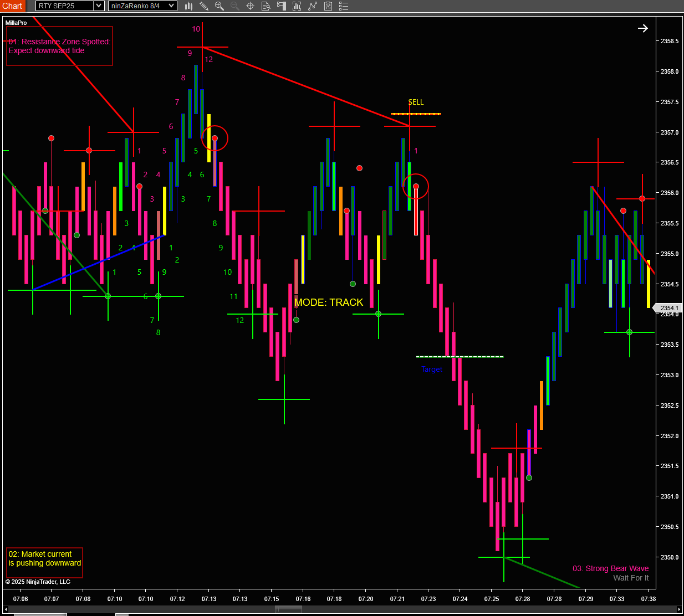Select the crosshair cursor tool
The height and width of the screenshot is (616, 684).
click(251, 6)
